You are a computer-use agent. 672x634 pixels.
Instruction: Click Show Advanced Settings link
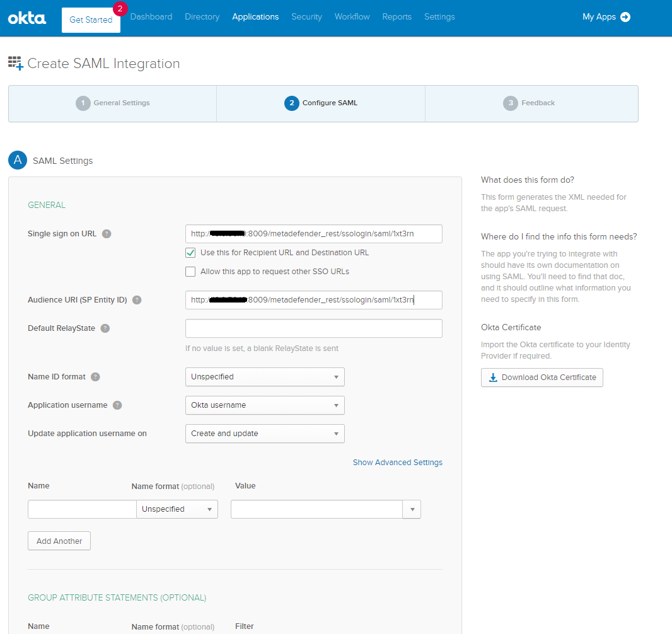(398, 463)
